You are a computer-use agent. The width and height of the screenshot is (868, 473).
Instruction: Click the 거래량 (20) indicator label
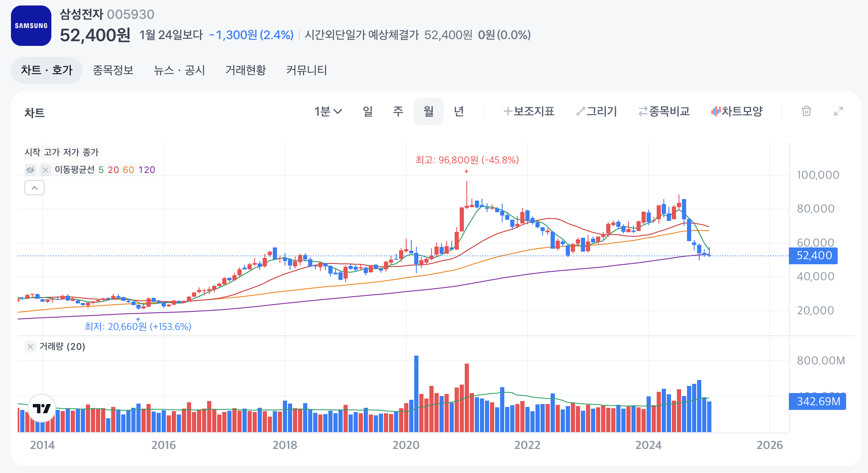[62, 346]
